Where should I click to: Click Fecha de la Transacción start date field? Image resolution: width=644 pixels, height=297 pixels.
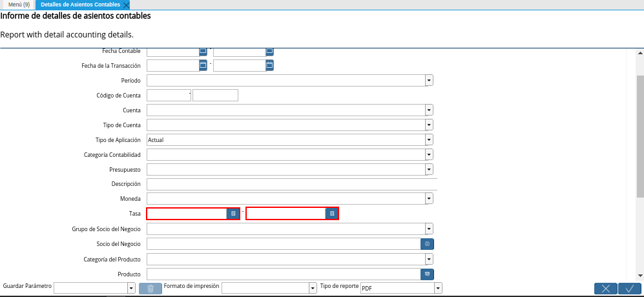point(173,65)
